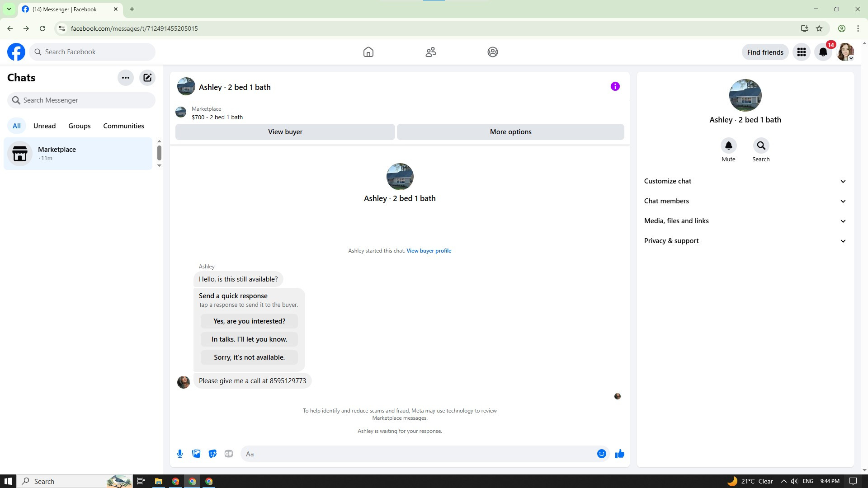Open the Communities tab
The image size is (868, 488).
(x=123, y=126)
